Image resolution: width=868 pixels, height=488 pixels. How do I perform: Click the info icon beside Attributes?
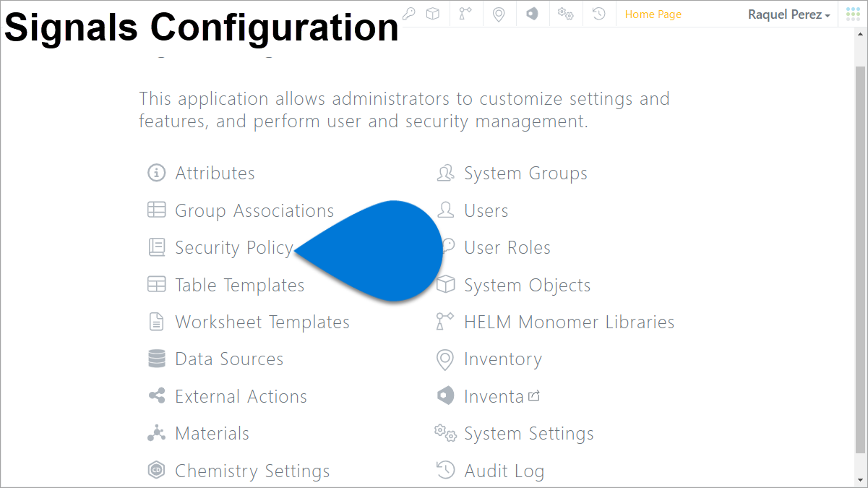[x=156, y=173]
